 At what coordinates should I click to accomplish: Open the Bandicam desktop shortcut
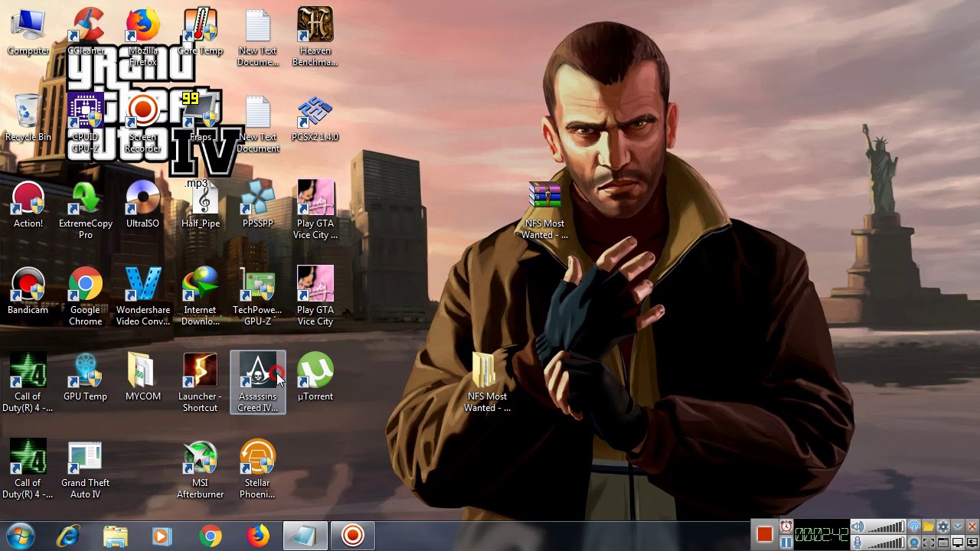(x=28, y=292)
